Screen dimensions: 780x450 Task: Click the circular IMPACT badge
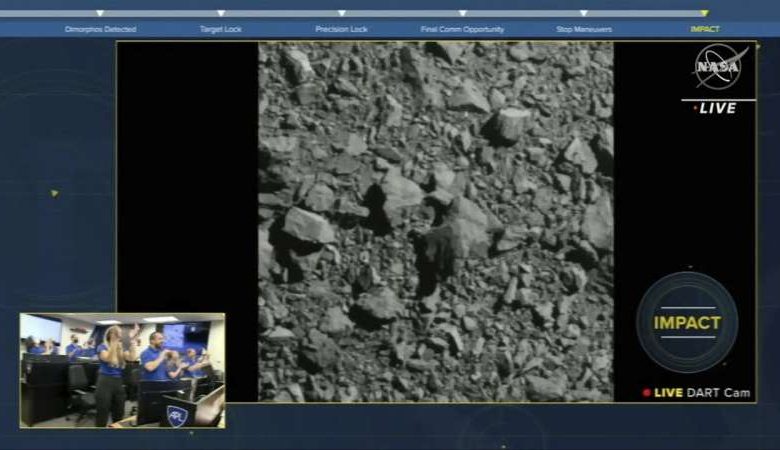(687, 323)
